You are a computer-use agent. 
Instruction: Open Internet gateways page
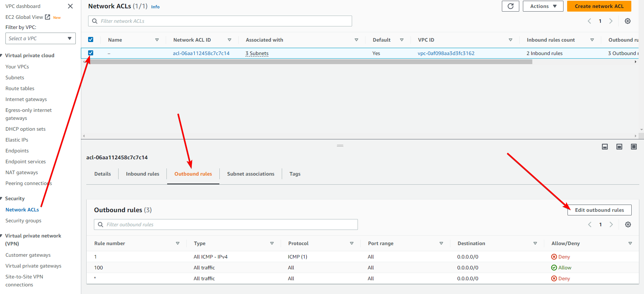click(26, 99)
